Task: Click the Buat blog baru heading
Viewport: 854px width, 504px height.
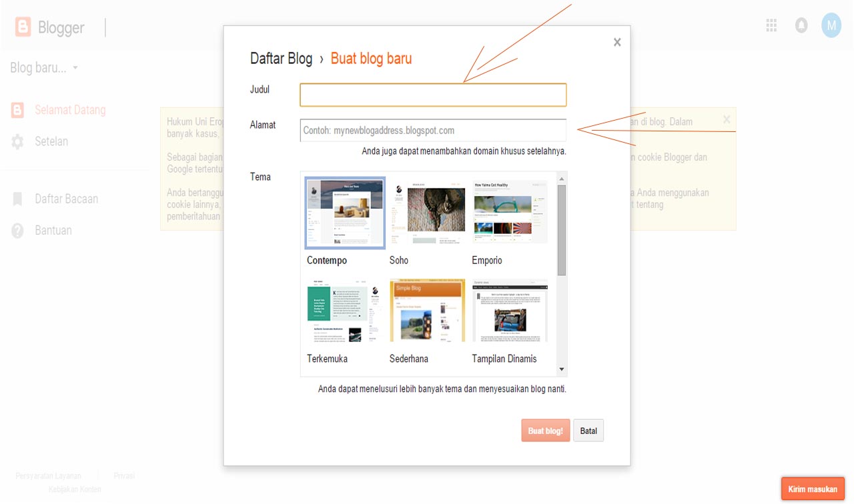Action: coord(371,59)
